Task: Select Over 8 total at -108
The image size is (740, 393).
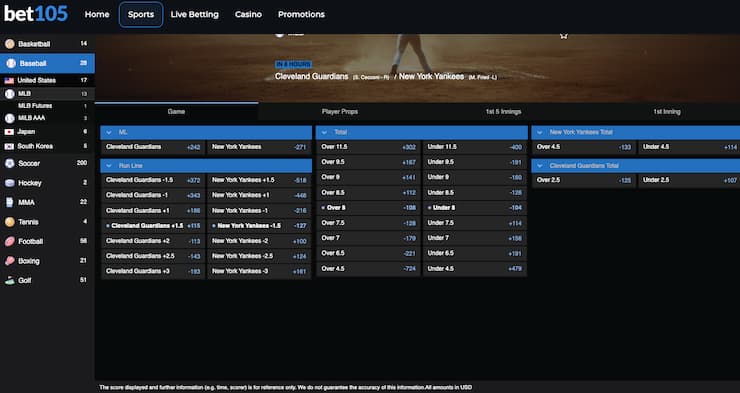Action: point(369,208)
